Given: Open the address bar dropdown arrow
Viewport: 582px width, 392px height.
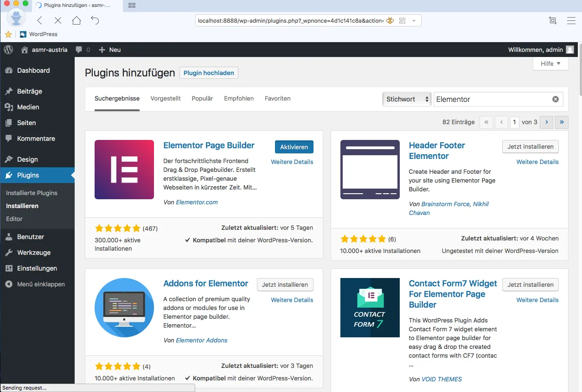Looking at the screenshot, I should point(414,20).
